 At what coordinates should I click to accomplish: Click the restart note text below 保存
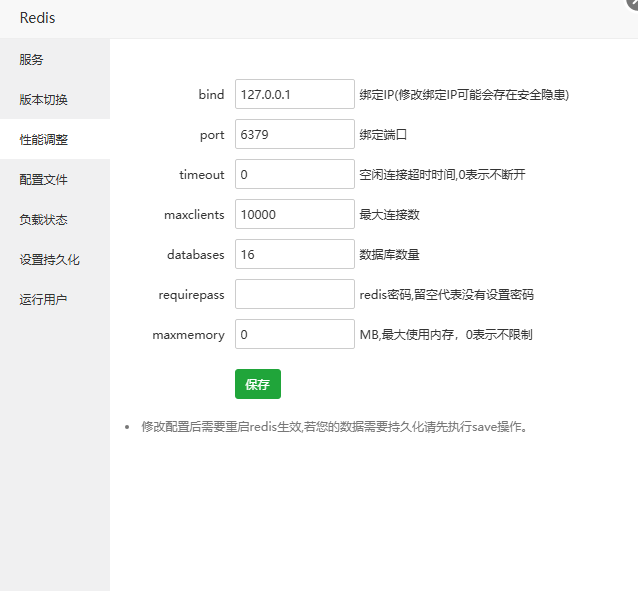click(334, 427)
